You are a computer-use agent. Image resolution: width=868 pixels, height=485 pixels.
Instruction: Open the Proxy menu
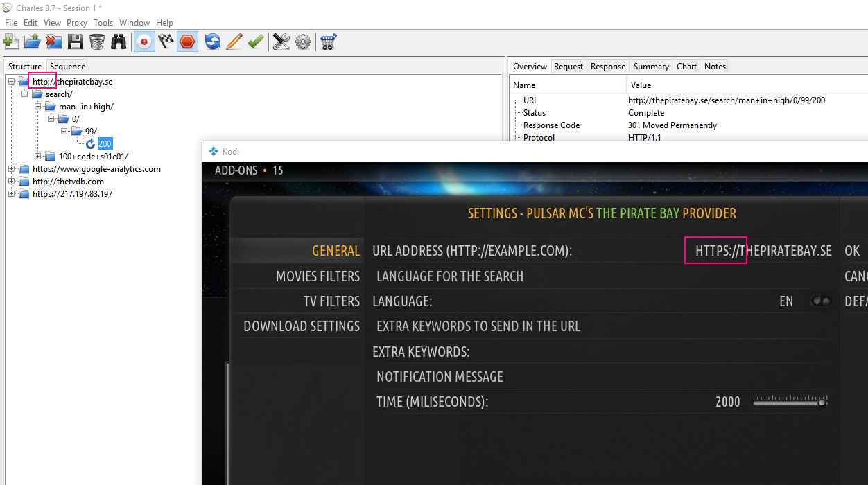click(77, 23)
